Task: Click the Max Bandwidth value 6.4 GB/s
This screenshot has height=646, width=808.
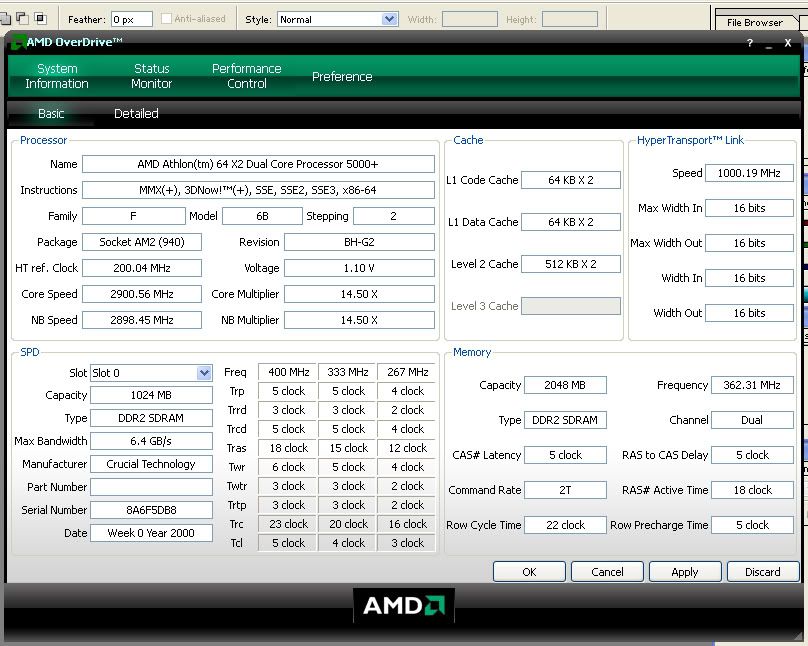Action: pyautogui.click(x=151, y=441)
